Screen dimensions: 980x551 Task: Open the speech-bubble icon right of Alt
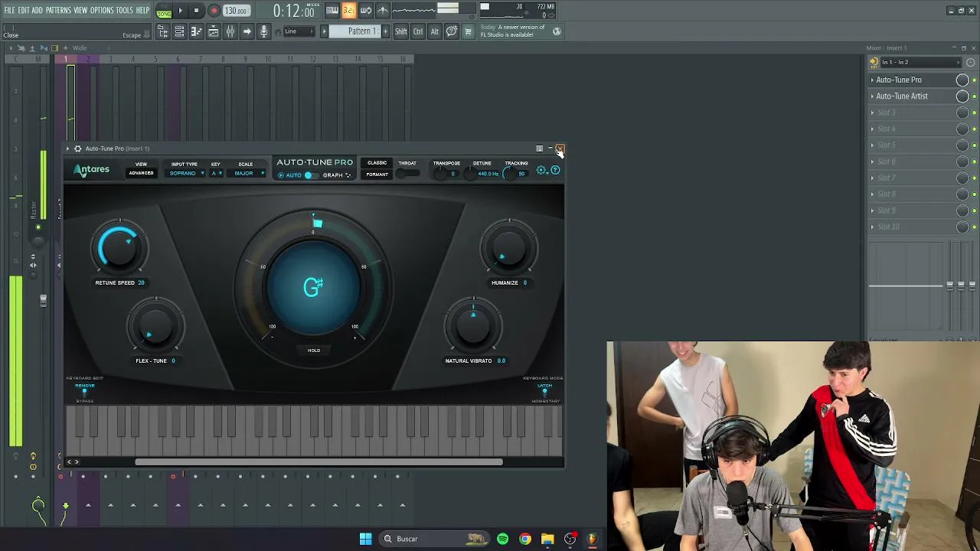tap(452, 31)
